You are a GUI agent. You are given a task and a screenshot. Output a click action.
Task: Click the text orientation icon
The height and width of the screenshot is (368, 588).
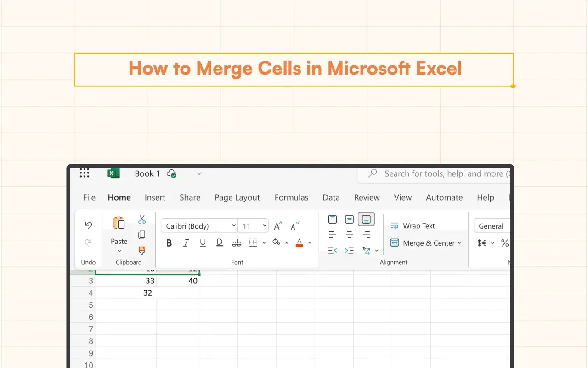pyautogui.click(x=366, y=251)
